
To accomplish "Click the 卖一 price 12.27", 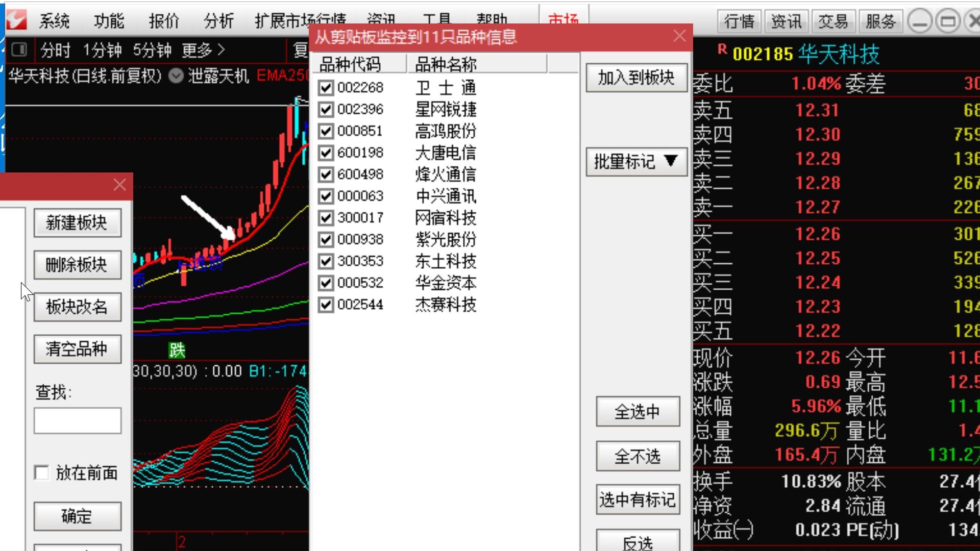I will [x=817, y=207].
